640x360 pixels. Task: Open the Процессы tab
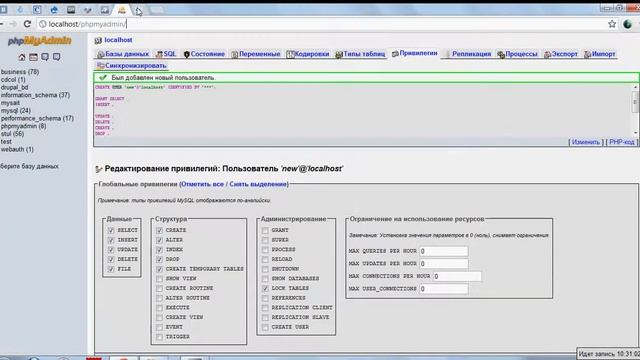pos(517,54)
